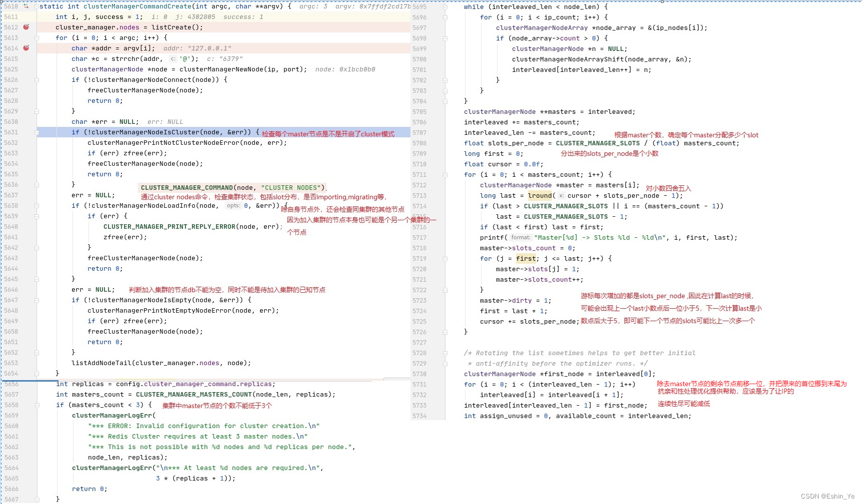862x504 pixels.
Task: Click the highlighted 'lround' function call
Action: click(540, 196)
